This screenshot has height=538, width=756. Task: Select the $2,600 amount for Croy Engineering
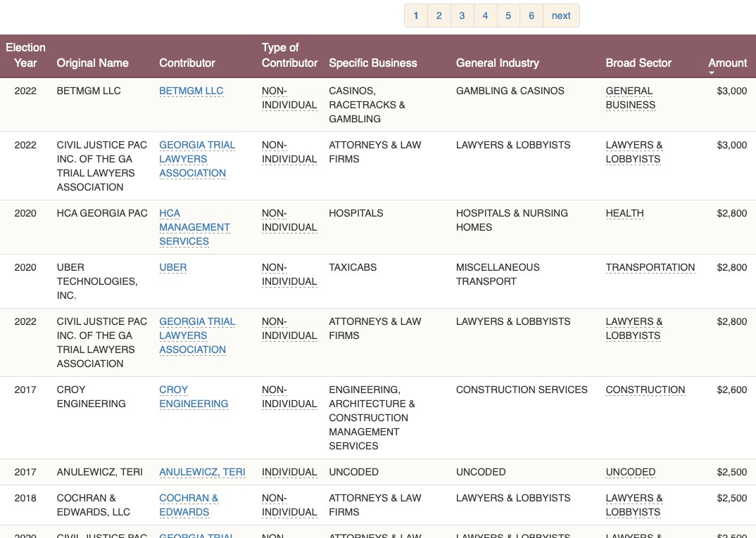731,390
